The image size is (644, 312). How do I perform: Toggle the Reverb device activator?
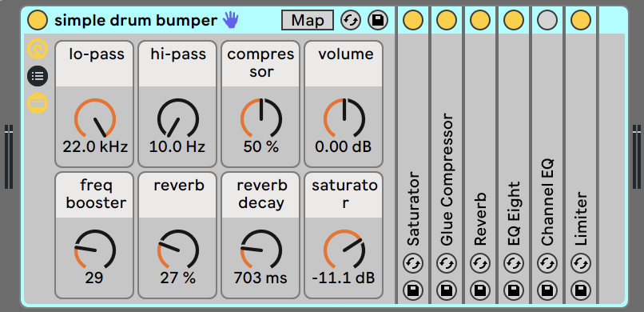point(480,20)
